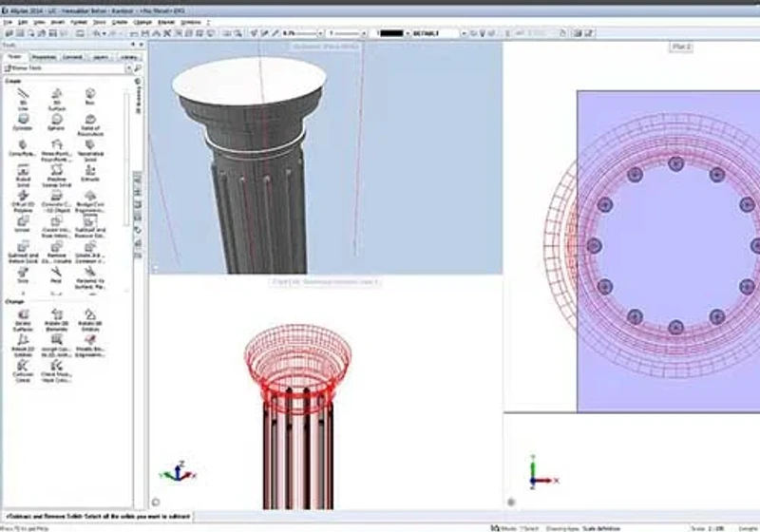The image size is (760, 532).
Task: Open the pen thickness dropdown
Action: point(320,33)
